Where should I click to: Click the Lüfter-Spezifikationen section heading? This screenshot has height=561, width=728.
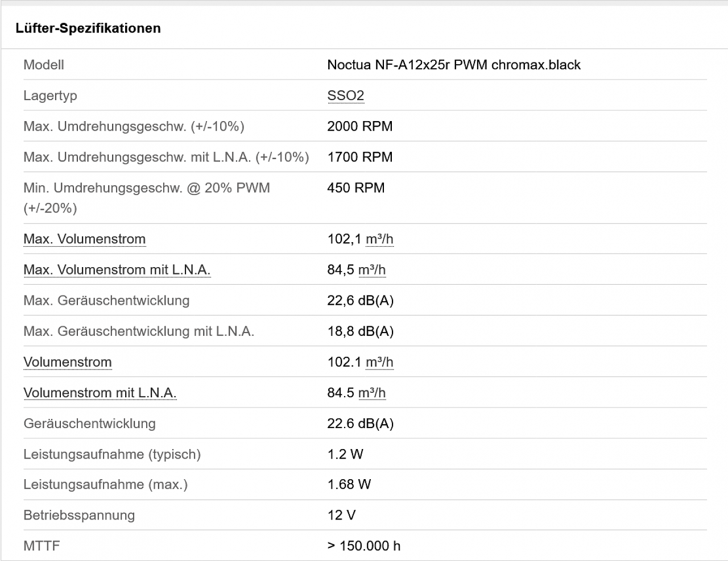pyautogui.click(x=88, y=28)
